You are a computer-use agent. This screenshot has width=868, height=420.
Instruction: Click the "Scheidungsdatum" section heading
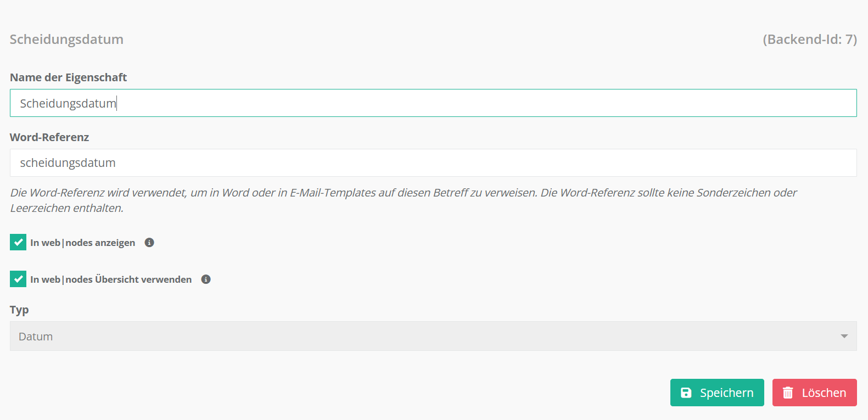point(66,40)
